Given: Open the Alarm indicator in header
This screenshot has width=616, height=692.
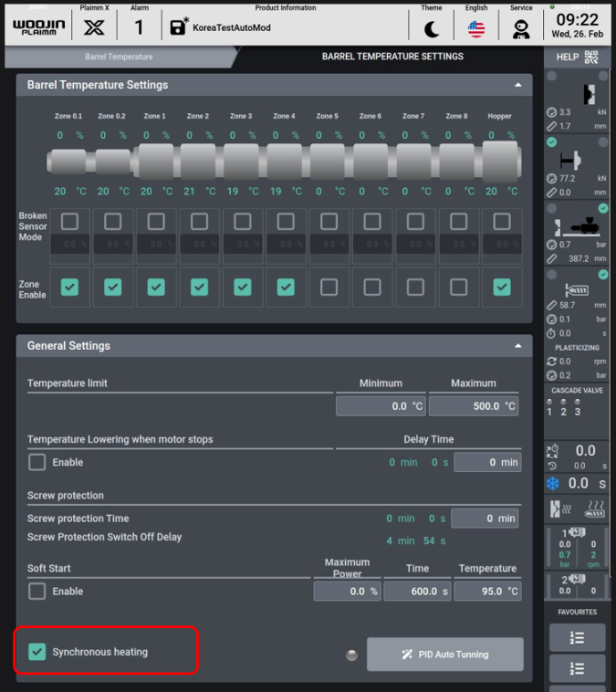Looking at the screenshot, I should [x=140, y=26].
